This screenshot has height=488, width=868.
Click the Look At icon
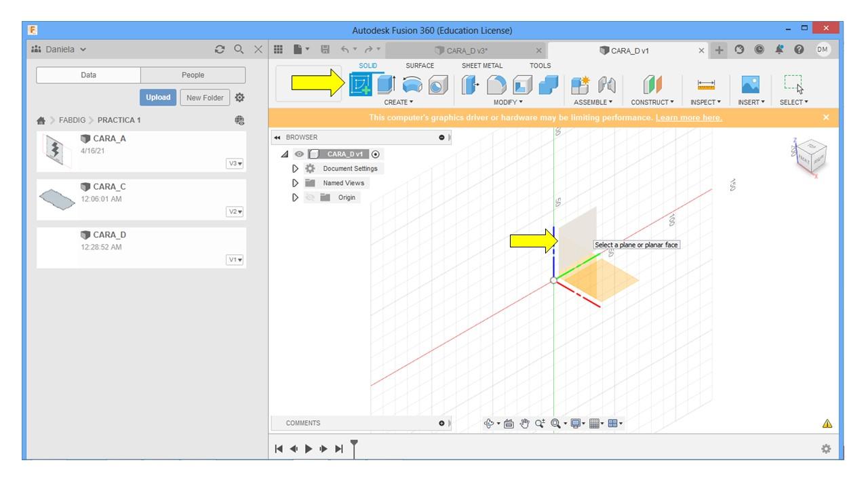point(509,424)
